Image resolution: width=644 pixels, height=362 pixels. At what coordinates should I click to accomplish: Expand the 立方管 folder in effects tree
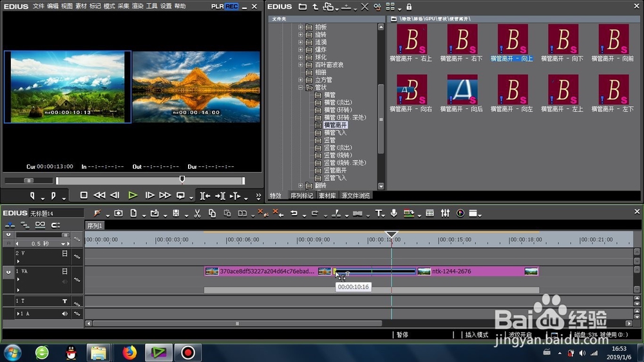point(300,80)
